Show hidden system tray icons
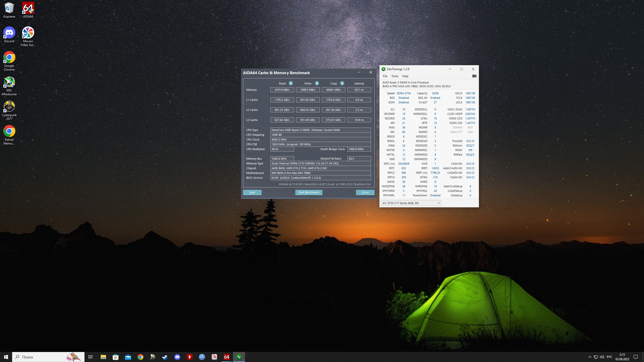Image resolution: width=644 pixels, height=362 pixels. pyautogui.click(x=590, y=357)
